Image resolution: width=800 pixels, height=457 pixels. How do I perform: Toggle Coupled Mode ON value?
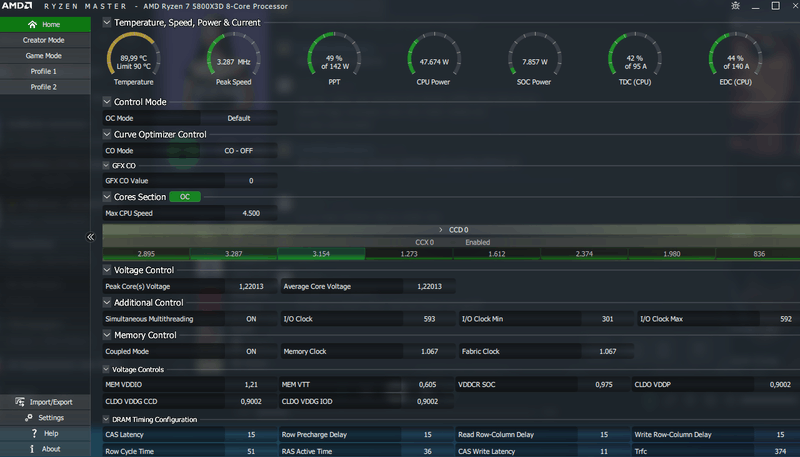pyautogui.click(x=251, y=351)
